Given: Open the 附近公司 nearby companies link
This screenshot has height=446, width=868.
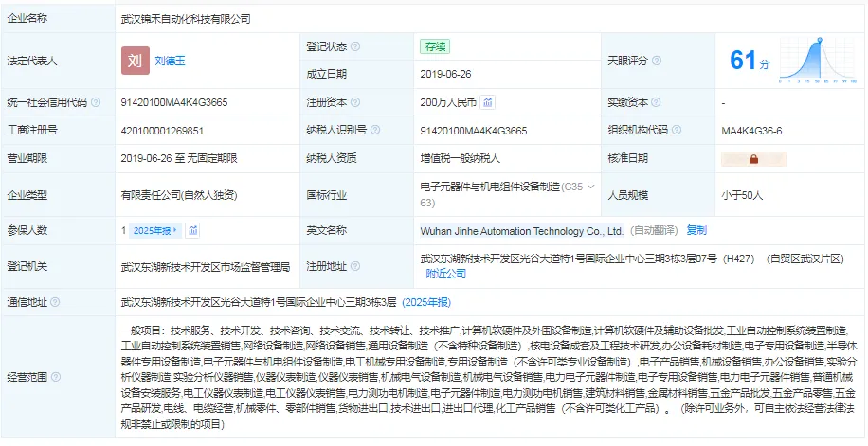Looking at the screenshot, I should [445, 274].
